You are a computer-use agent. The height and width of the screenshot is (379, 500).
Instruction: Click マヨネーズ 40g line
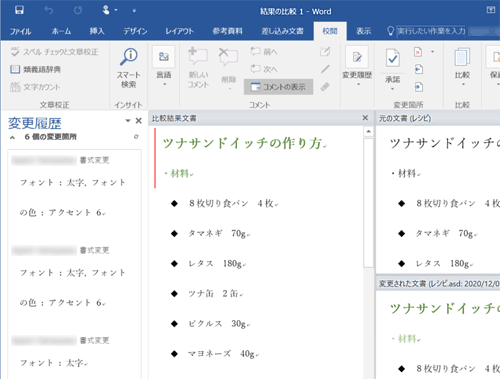point(221,353)
